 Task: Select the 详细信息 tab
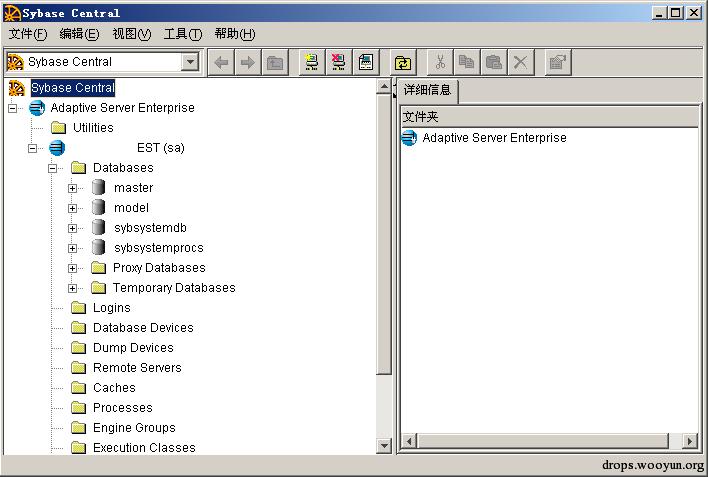(x=427, y=90)
